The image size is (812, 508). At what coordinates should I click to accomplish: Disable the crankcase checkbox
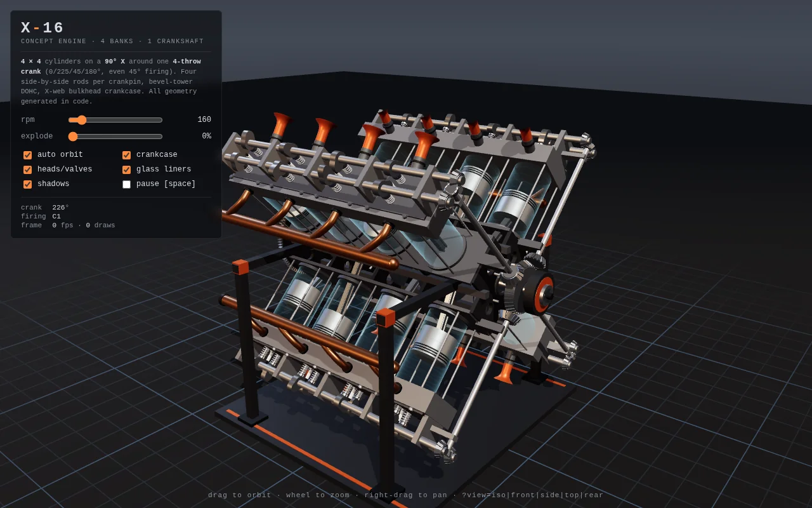(x=126, y=155)
